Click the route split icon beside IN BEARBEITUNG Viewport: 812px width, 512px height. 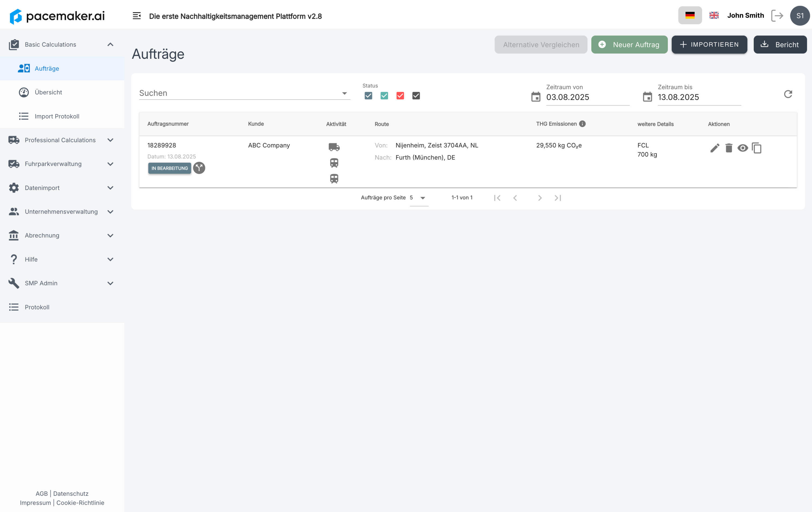point(199,168)
